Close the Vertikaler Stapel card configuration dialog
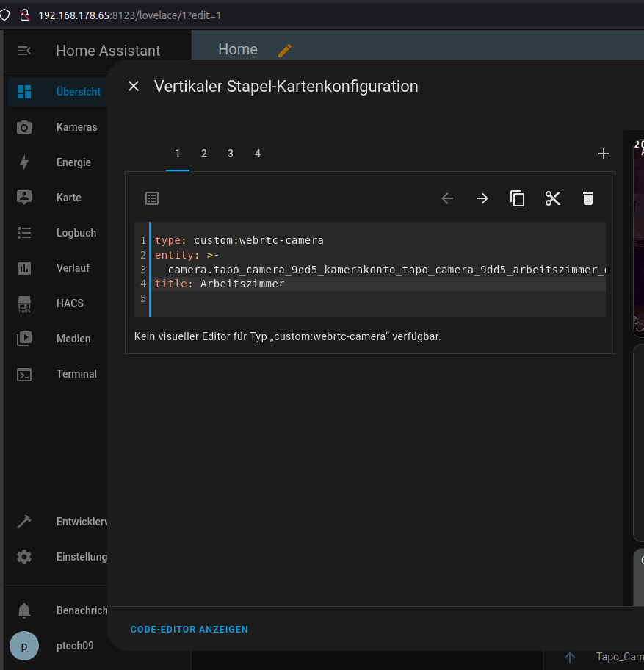Screen dimensions: 644x670 click(134, 87)
